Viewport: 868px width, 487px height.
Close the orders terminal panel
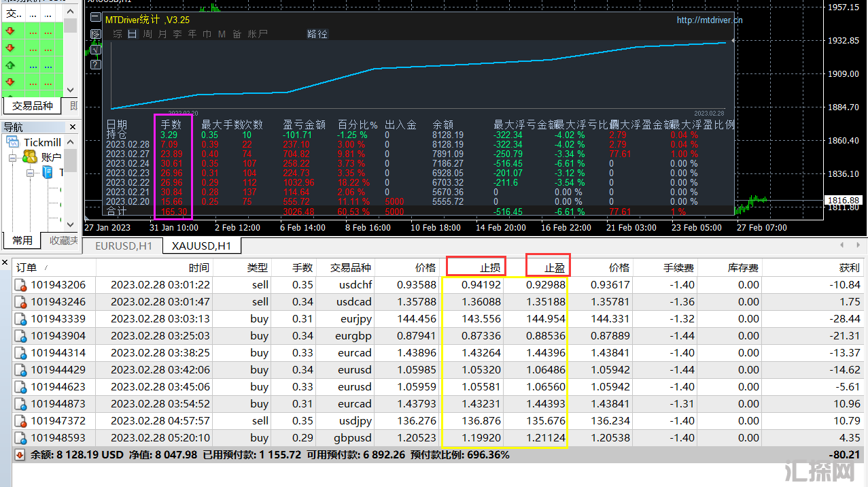click(x=5, y=262)
